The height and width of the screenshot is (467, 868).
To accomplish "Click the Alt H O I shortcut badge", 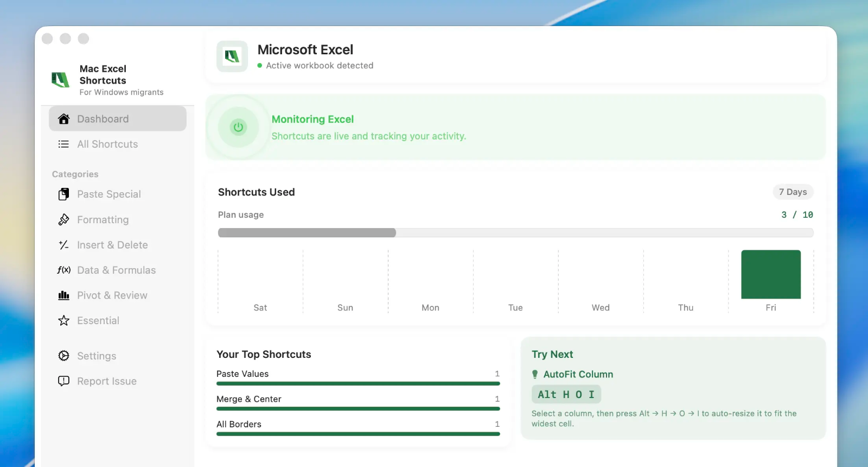I will point(566,394).
